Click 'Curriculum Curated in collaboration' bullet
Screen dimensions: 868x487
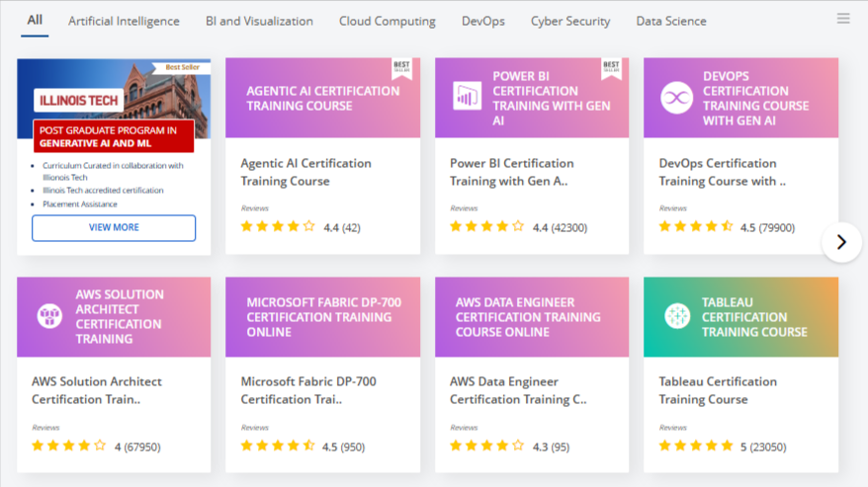tap(113, 171)
